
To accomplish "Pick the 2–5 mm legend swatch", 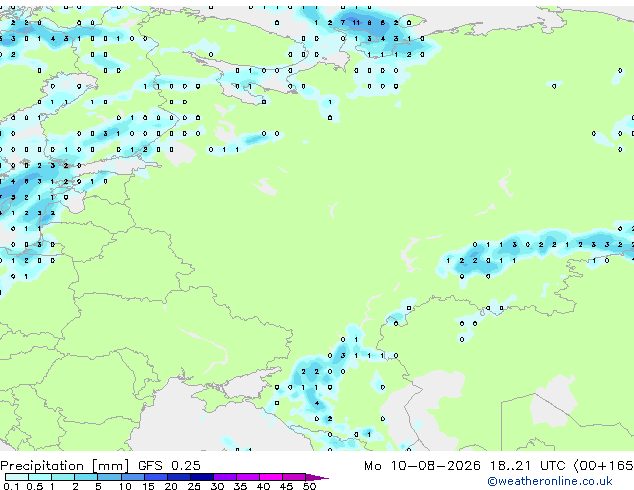I will point(86,477).
